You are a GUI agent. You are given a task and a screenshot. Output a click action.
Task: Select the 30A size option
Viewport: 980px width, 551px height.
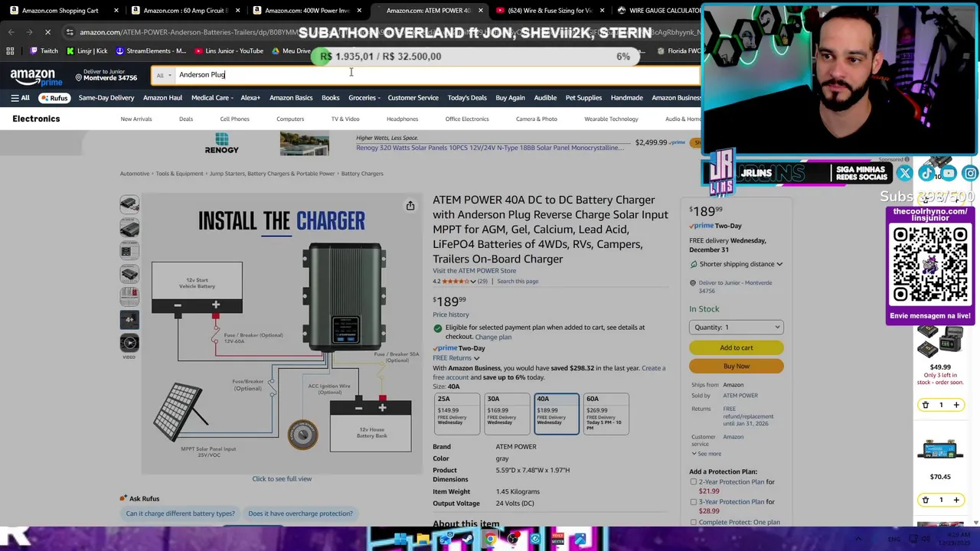(506, 413)
